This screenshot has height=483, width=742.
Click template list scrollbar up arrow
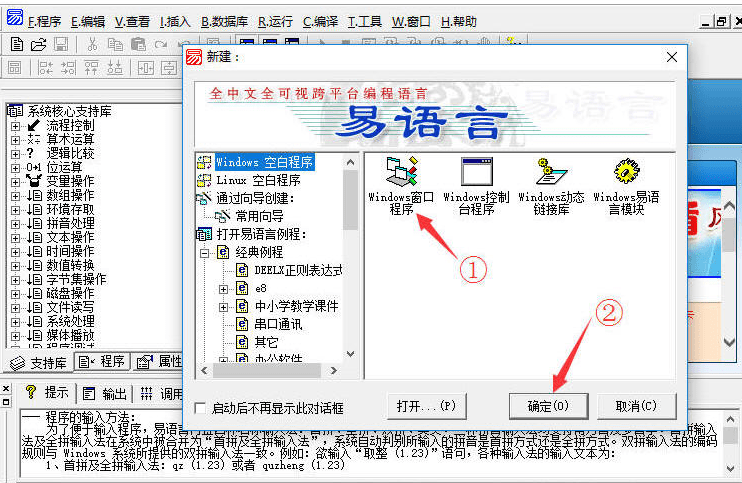point(351,162)
